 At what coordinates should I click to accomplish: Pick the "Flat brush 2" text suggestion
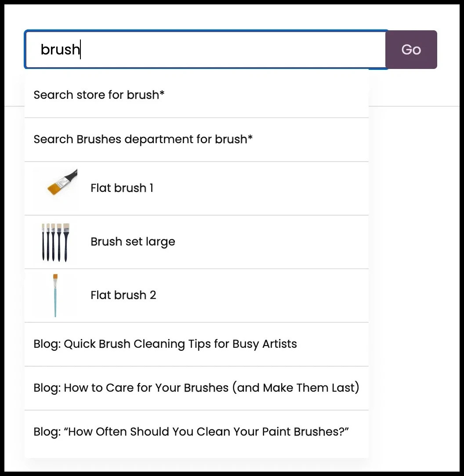123,295
